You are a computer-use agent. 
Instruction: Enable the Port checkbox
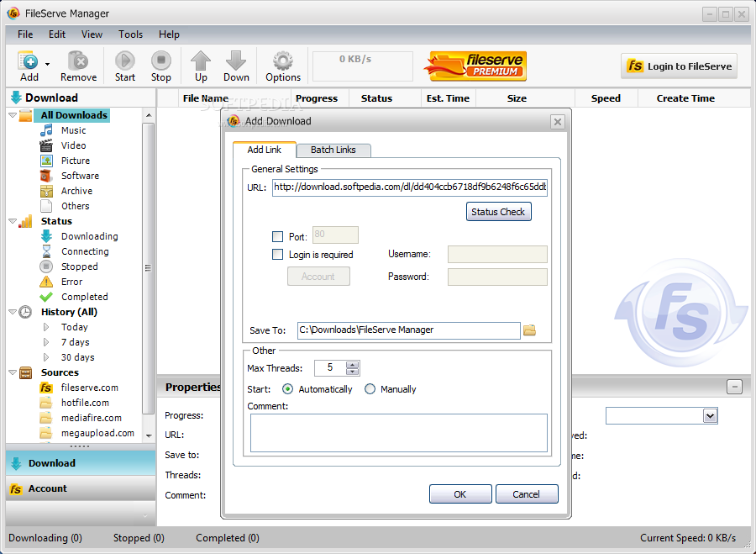click(277, 236)
